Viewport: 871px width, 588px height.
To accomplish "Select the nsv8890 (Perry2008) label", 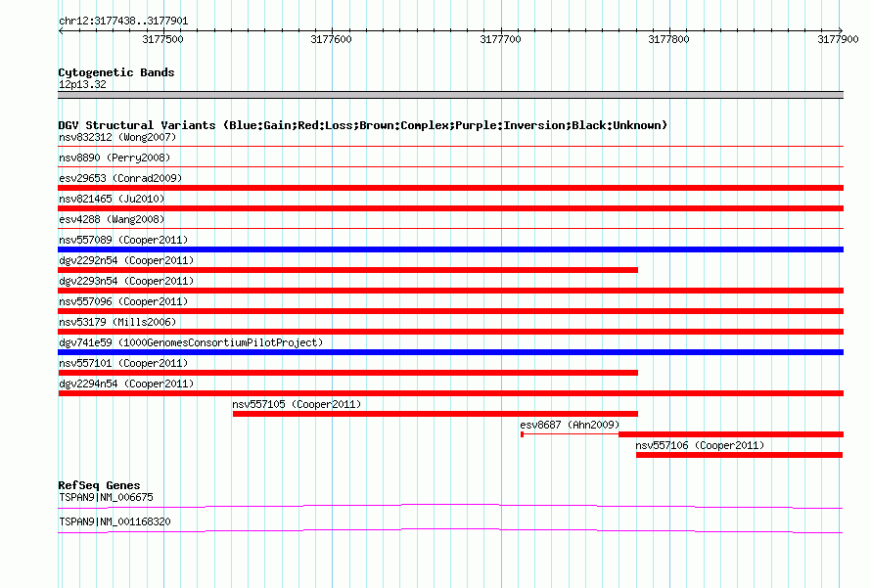I will pos(115,158).
